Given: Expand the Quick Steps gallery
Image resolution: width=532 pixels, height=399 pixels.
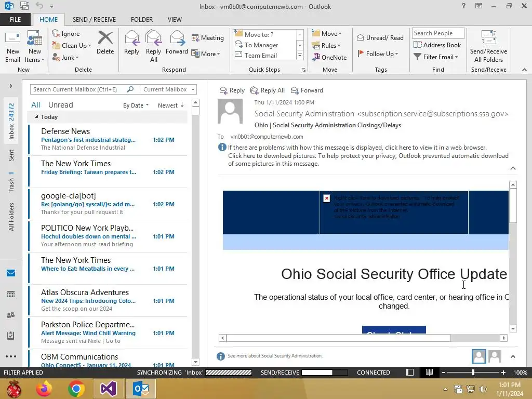Looking at the screenshot, I should pyautogui.click(x=300, y=55).
